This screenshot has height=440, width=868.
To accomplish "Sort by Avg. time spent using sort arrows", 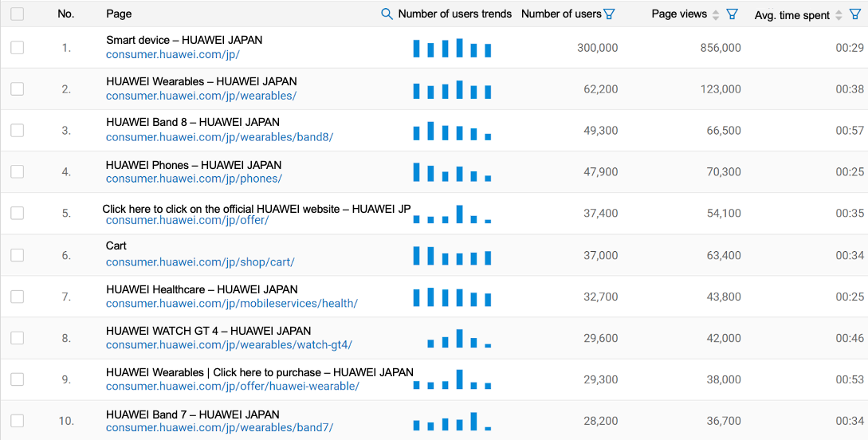I will [x=838, y=14].
